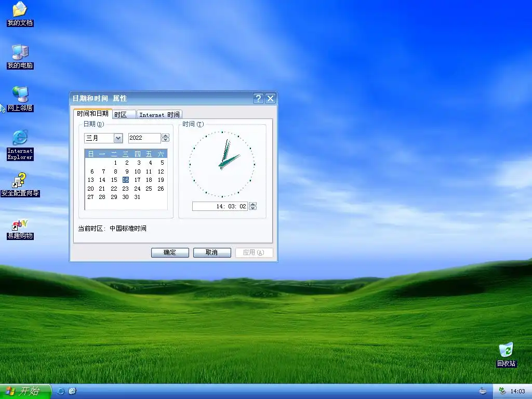Click the 14:03 taskbar clock
532x399 pixels.
pos(518,391)
